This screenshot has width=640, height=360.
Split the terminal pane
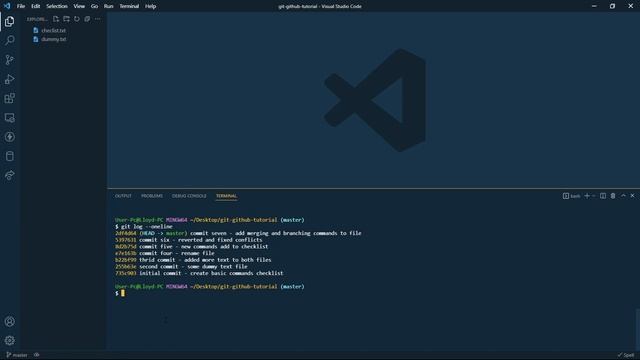tap(603, 196)
